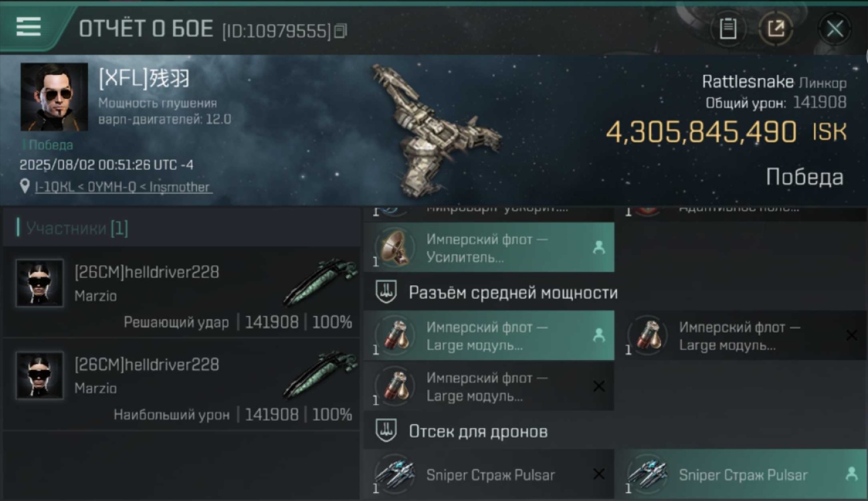Close the battle report window
868x501 pixels.
[x=835, y=29]
